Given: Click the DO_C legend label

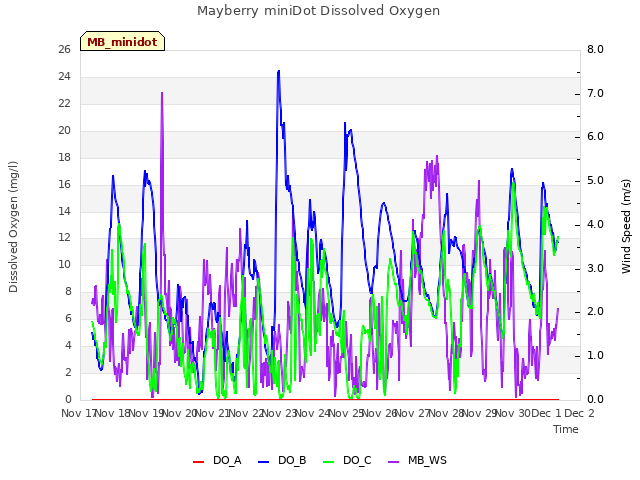Looking at the screenshot, I should tap(357, 460).
